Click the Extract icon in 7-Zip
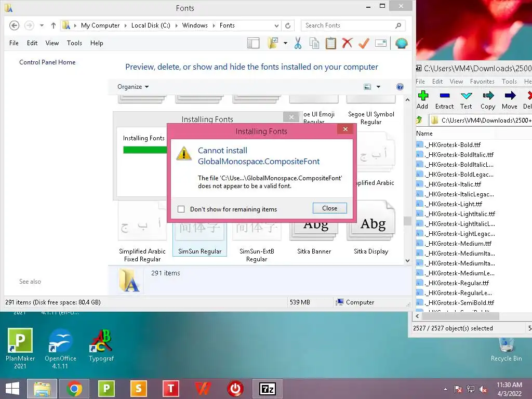 click(x=445, y=99)
